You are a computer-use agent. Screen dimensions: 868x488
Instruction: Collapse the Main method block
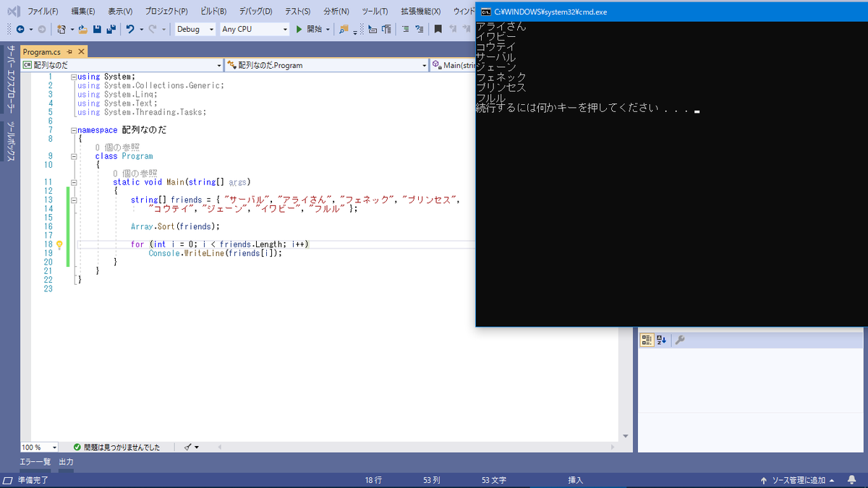(x=74, y=182)
